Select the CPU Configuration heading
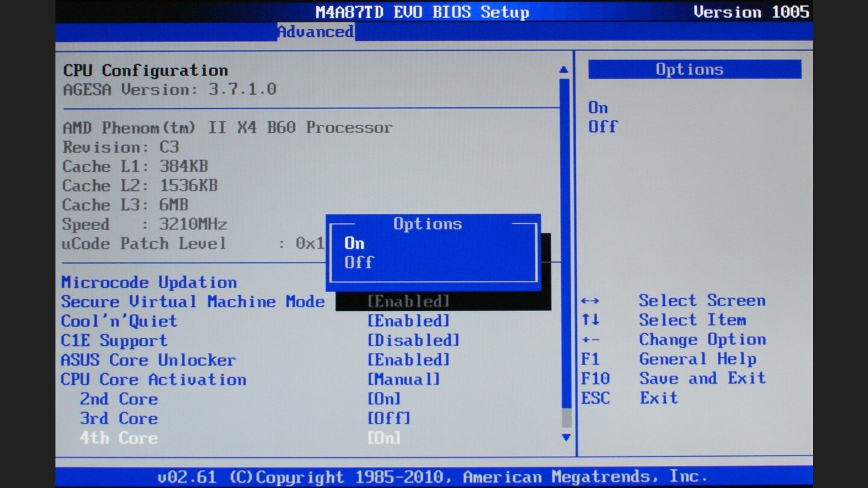This screenshot has width=868, height=488. click(144, 70)
